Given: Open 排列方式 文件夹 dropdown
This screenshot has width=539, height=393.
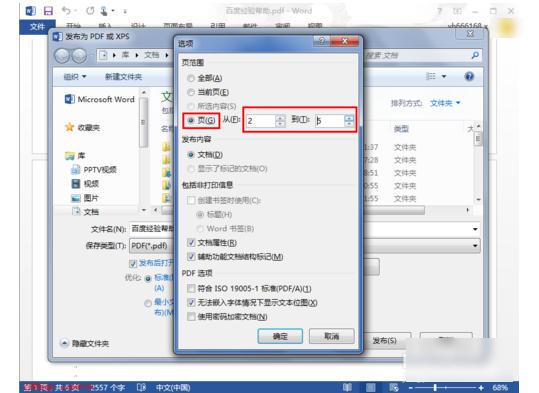Looking at the screenshot, I should click(x=445, y=103).
